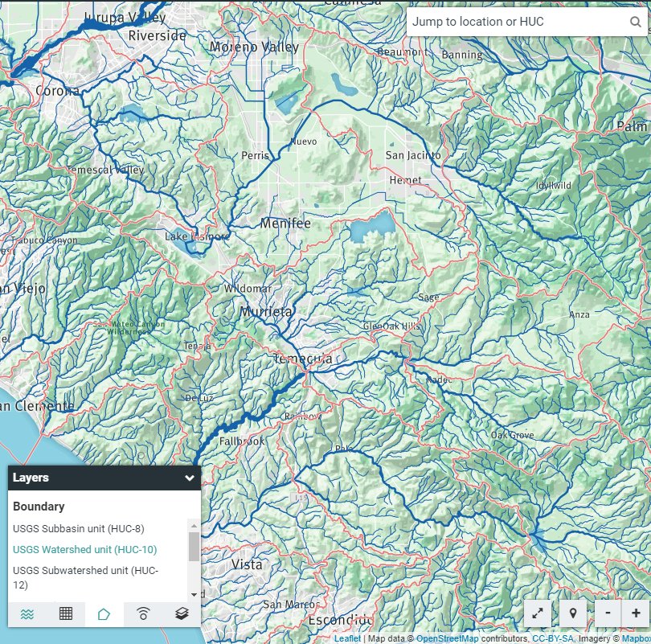Click the Murrieta city label on map

pyautogui.click(x=267, y=311)
